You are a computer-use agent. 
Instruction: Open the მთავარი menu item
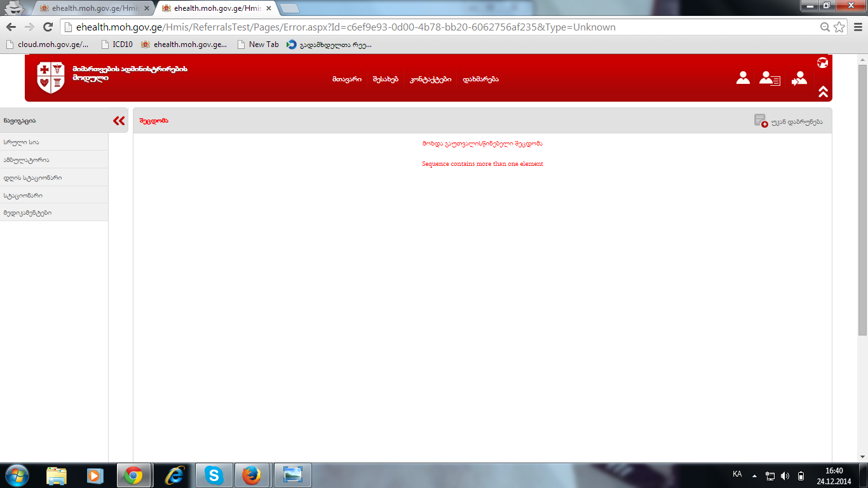pyautogui.click(x=346, y=79)
